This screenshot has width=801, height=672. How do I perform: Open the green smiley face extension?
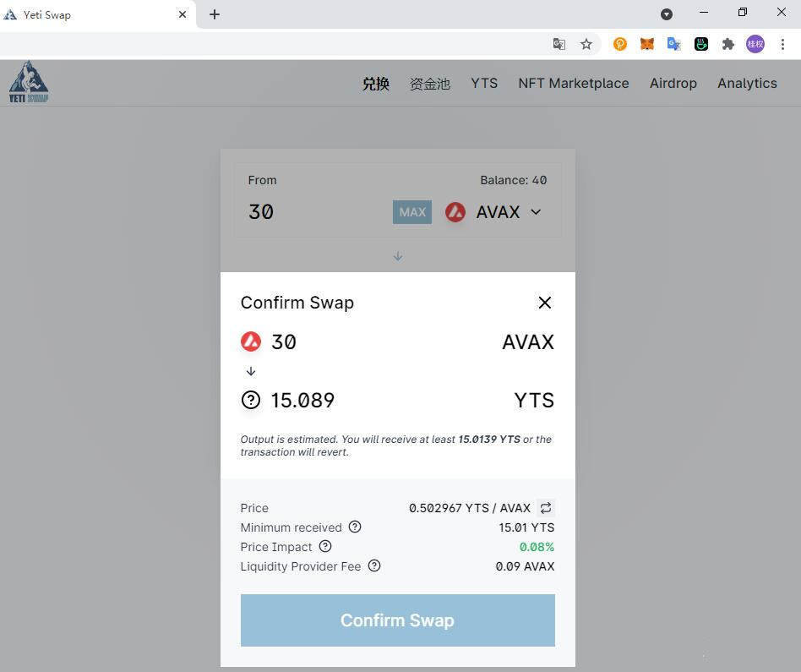tap(701, 45)
